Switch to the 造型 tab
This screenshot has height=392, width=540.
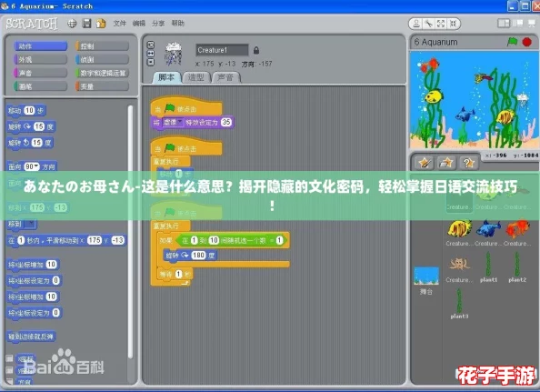pyautogui.click(x=196, y=77)
